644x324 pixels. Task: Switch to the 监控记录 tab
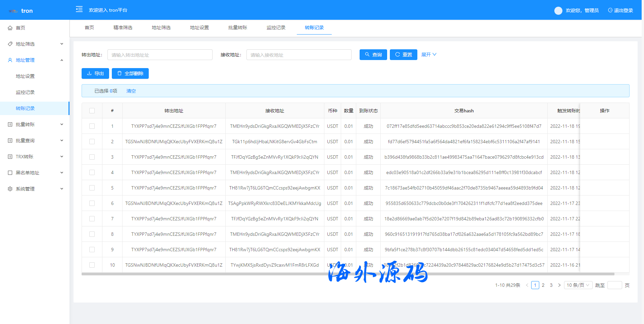[276, 28]
